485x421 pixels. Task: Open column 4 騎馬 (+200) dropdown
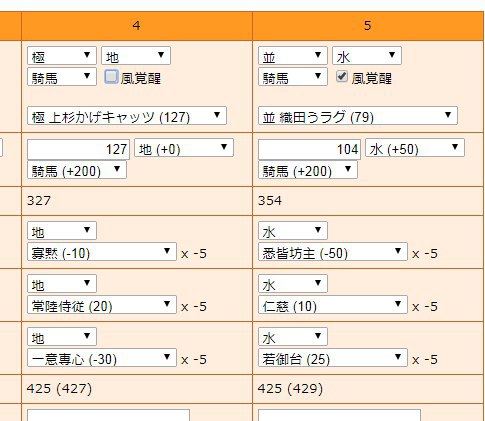77,170
